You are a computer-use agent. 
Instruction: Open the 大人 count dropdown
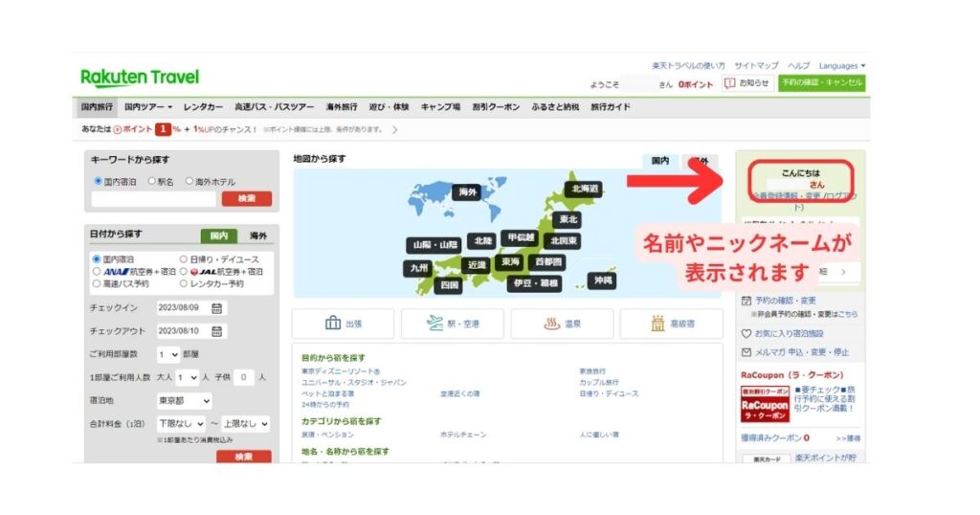pyautogui.click(x=187, y=377)
